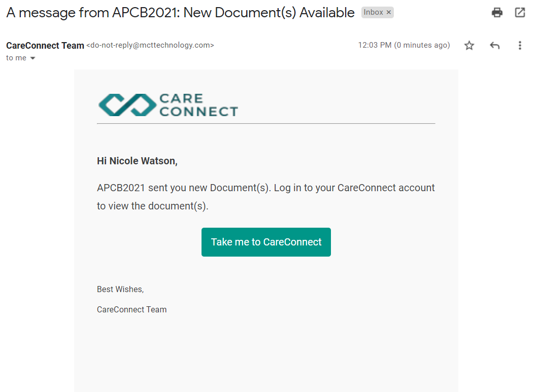536x392 pixels.
Task: Expand recipient details arrow beside 'to me'
Action: click(33, 58)
